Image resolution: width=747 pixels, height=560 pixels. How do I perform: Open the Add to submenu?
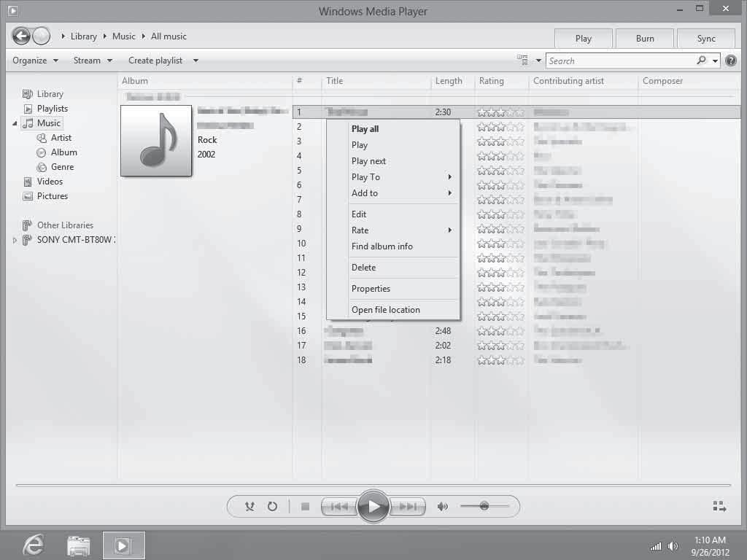point(393,192)
